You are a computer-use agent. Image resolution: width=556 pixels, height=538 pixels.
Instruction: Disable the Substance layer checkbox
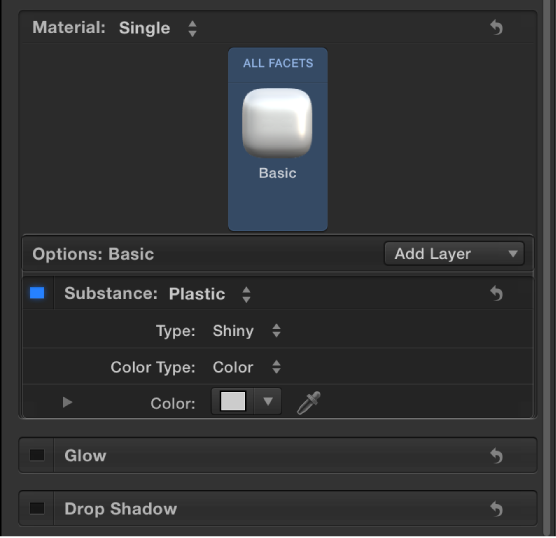pyautogui.click(x=37, y=293)
